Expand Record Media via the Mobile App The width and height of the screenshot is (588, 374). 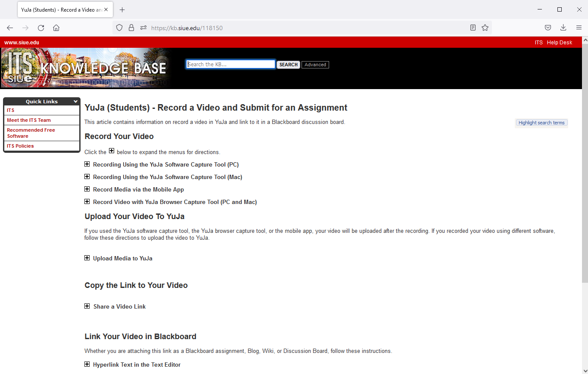tap(87, 189)
